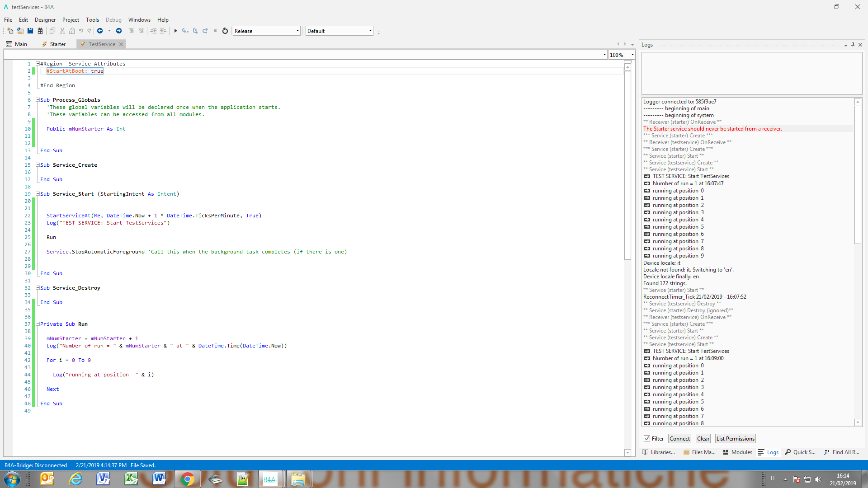The width and height of the screenshot is (868, 488).
Task: Navigate forward with the blue right arrow
Action: pos(119,31)
